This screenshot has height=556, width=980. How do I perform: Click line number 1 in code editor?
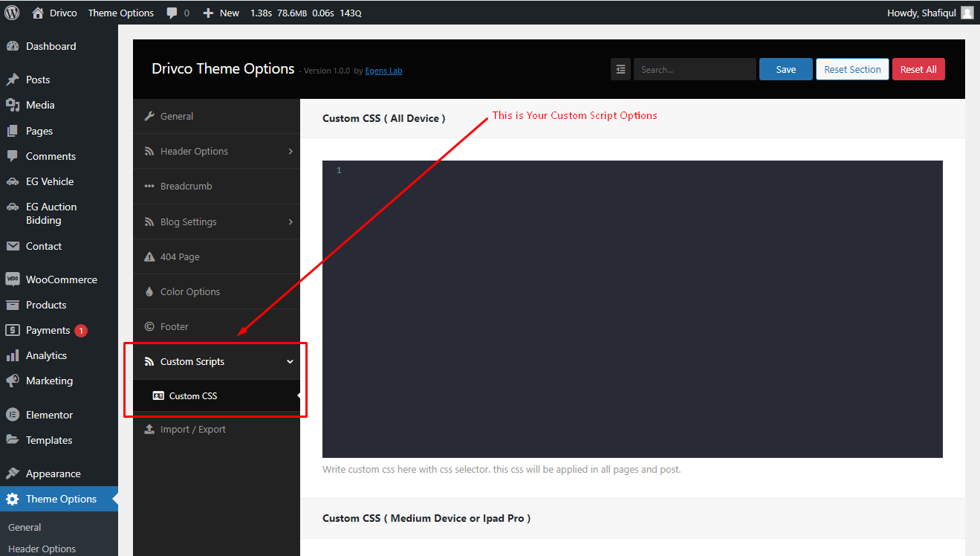pyautogui.click(x=339, y=171)
